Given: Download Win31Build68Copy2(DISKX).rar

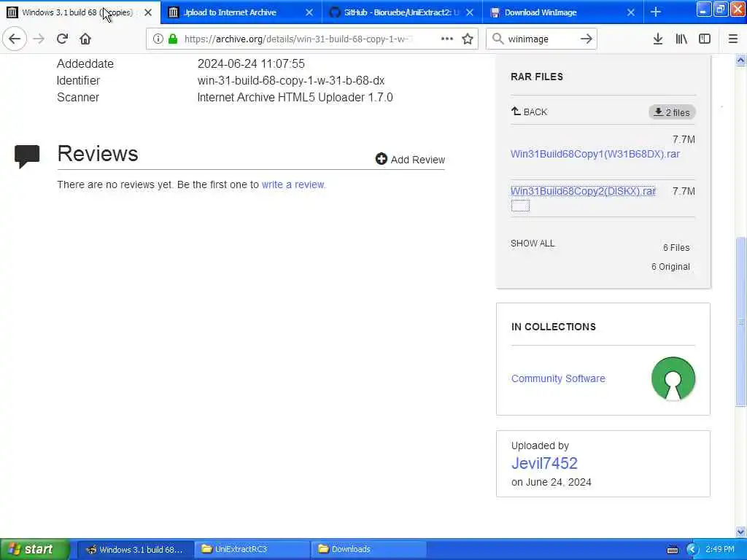Looking at the screenshot, I should 583,191.
